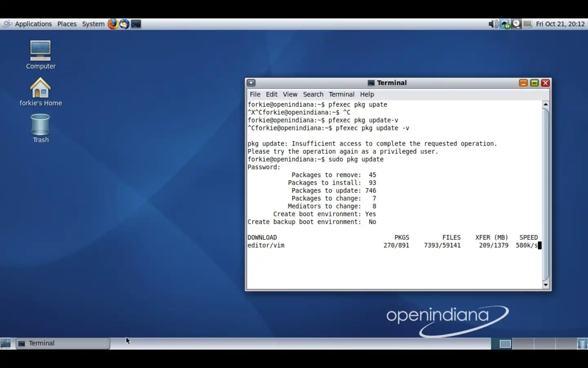Viewport: 588px width, 368px height.
Task: Open the network status indicator
Action: pyautogui.click(x=505, y=24)
